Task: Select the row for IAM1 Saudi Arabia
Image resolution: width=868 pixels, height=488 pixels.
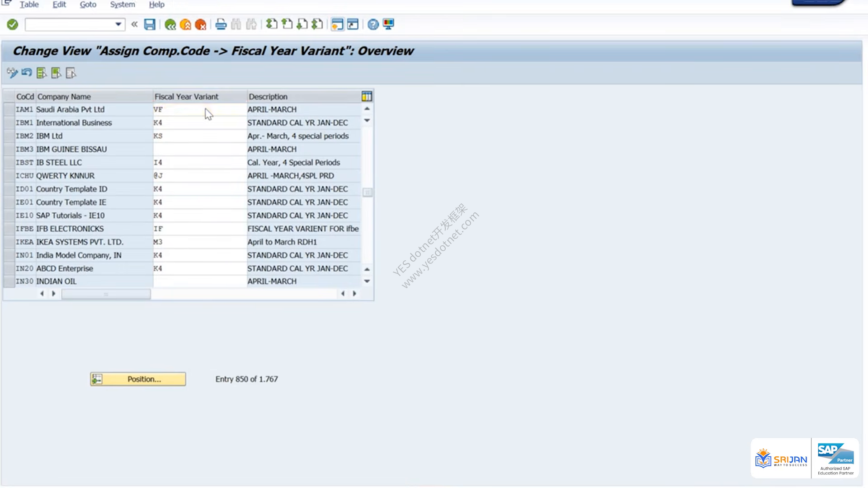Action: point(9,109)
